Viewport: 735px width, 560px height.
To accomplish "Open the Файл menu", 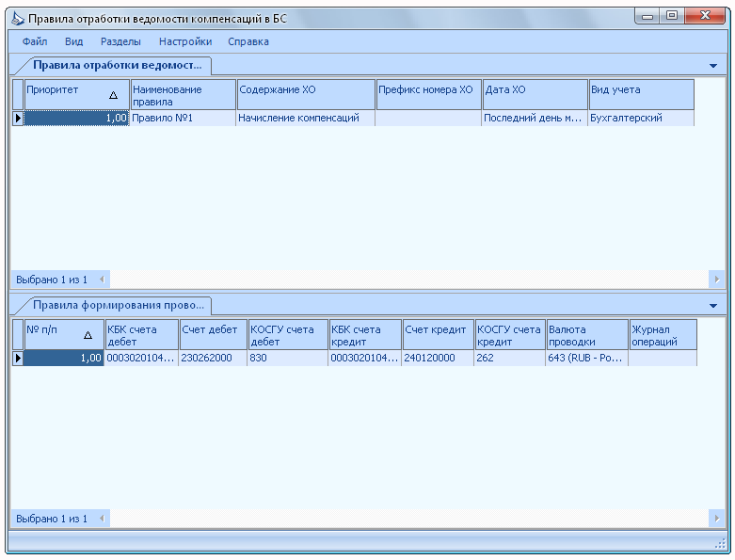I will pyautogui.click(x=35, y=41).
